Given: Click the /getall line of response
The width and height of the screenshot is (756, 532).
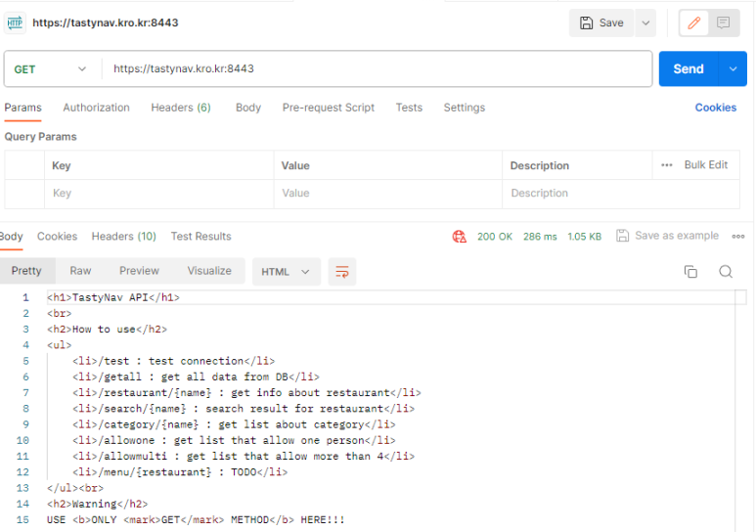Looking at the screenshot, I should 196,377.
